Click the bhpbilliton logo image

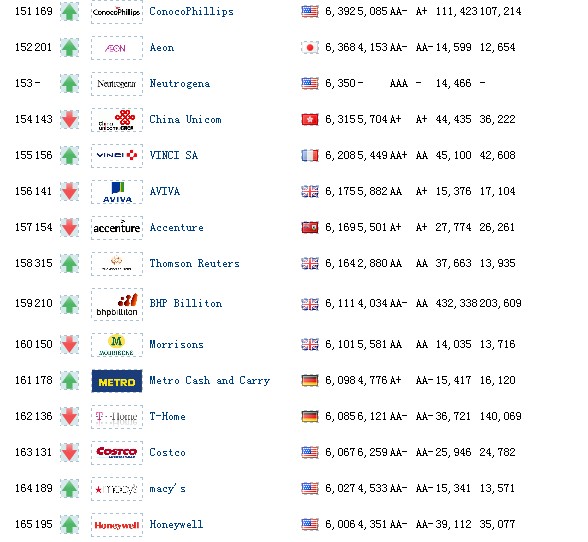tap(117, 304)
